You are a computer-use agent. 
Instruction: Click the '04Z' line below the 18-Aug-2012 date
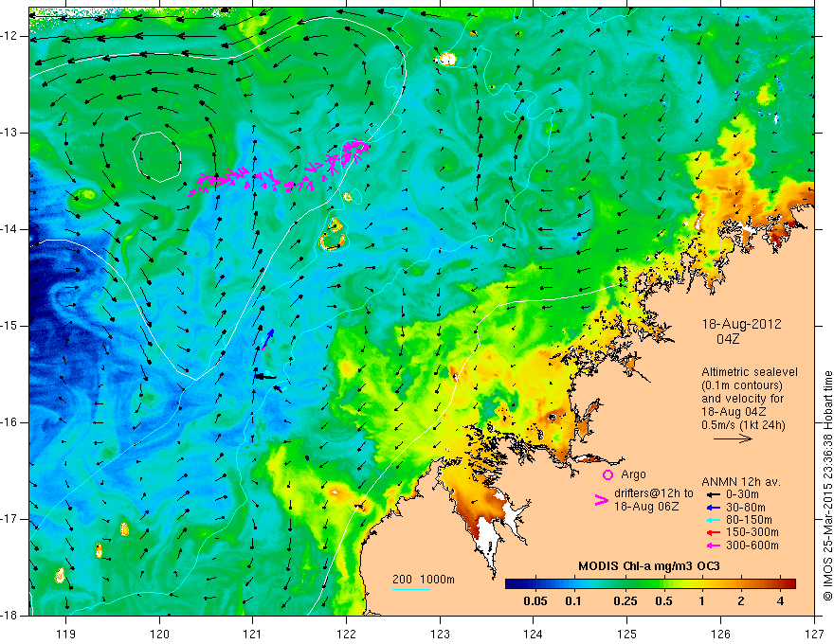click(728, 338)
